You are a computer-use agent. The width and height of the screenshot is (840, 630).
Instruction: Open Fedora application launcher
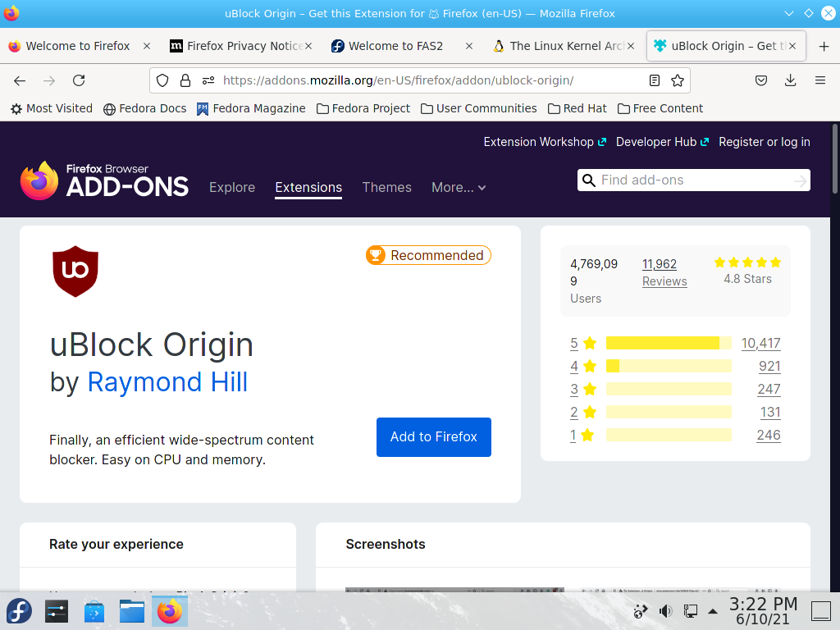pos(20,611)
